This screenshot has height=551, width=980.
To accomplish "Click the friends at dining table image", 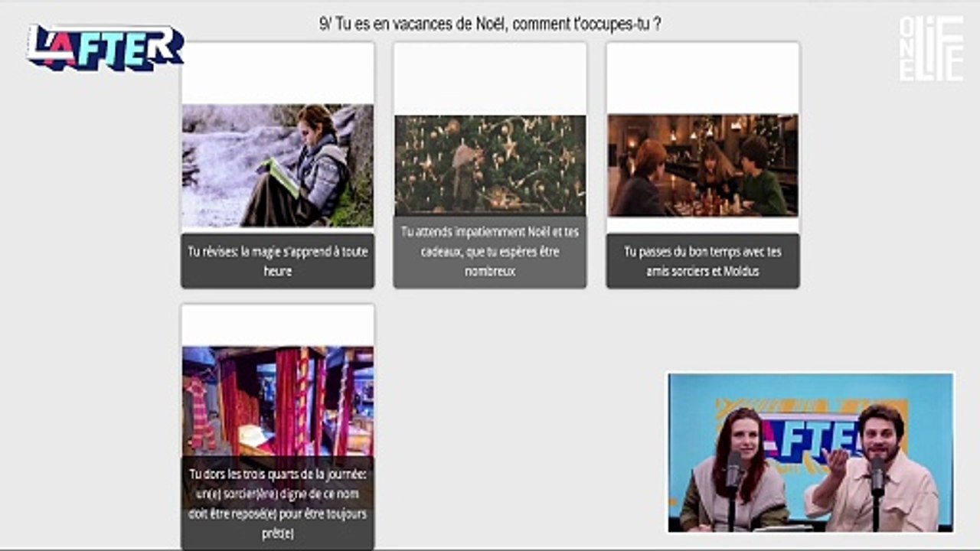I will coord(703,165).
